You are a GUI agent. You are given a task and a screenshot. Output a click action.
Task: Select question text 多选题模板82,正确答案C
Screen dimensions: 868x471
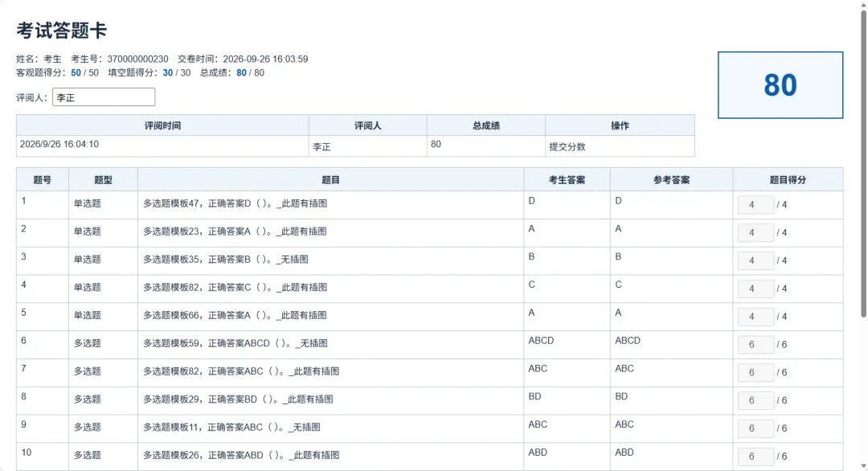pyautogui.click(x=197, y=287)
